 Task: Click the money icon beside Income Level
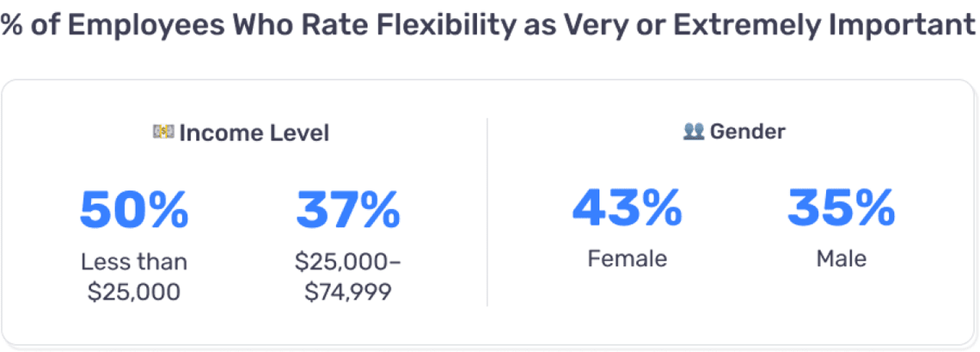[x=163, y=132]
